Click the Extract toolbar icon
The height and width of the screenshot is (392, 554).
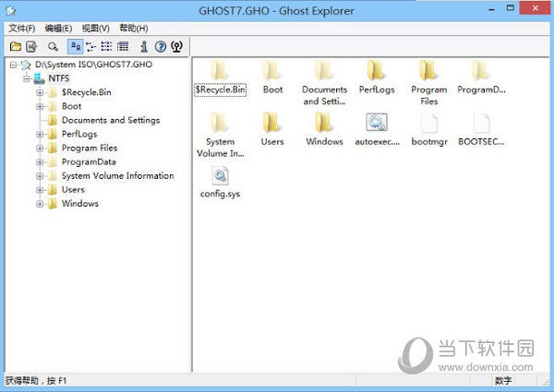(x=31, y=46)
